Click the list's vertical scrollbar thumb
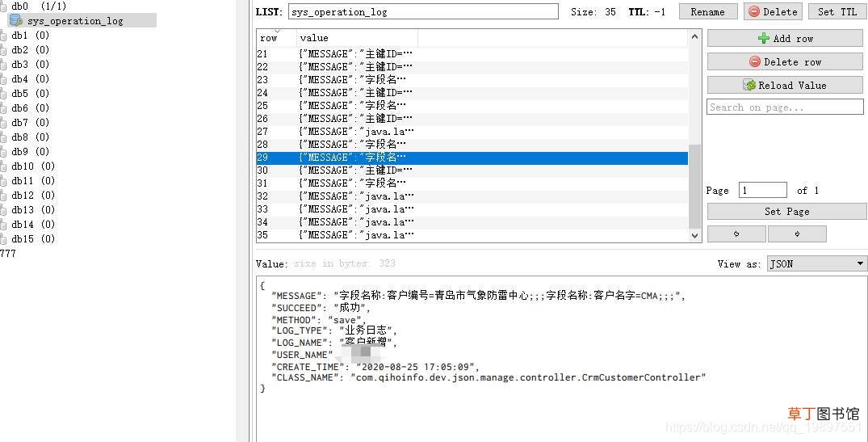Image resolution: width=868 pixels, height=442 pixels. coord(694,187)
